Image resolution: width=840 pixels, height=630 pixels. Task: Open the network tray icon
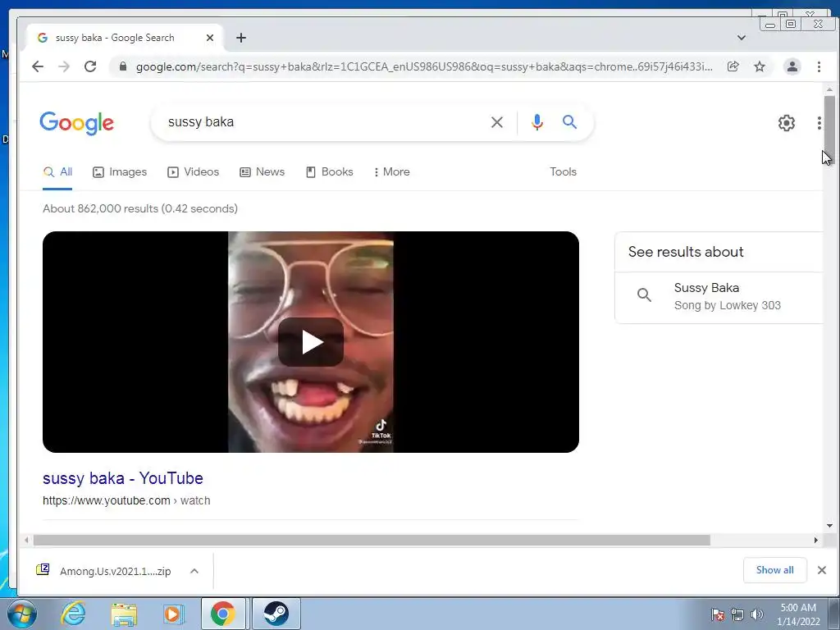[737, 614]
